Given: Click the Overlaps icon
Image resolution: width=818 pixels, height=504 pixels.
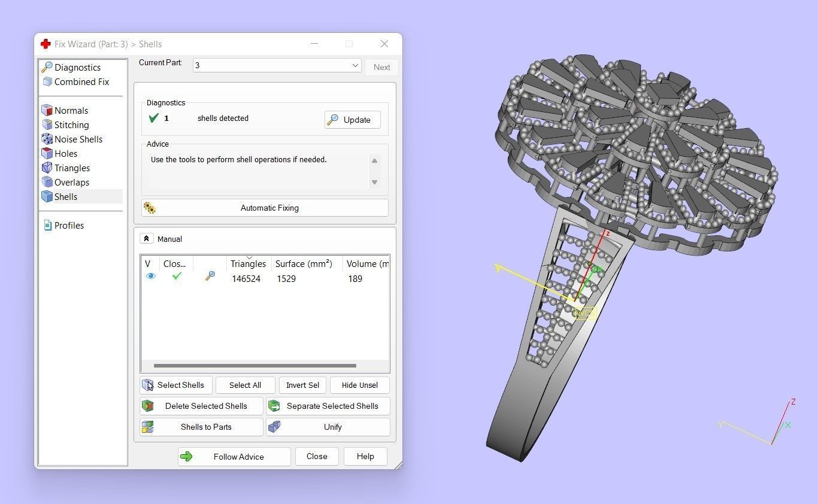Looking at the screenshot, I should (47, 183).
